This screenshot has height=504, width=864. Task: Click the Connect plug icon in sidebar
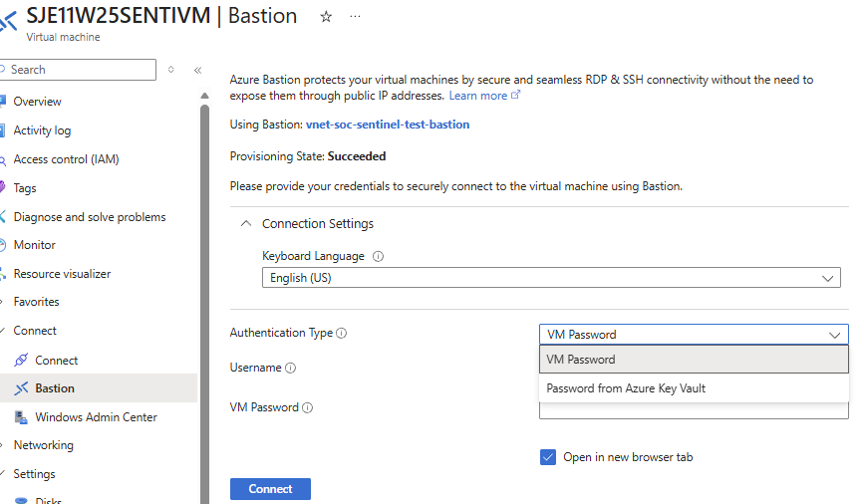[21, 361]
